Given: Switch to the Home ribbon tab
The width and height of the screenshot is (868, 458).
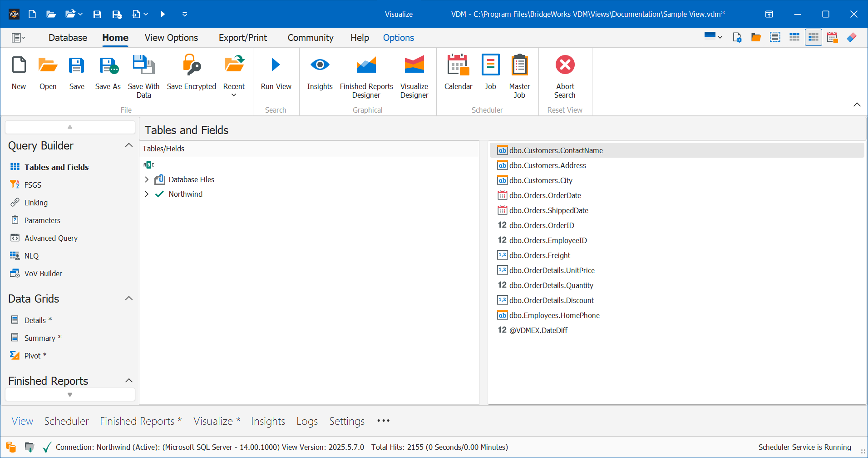Looking at the screenshot, I should (115, 38).
